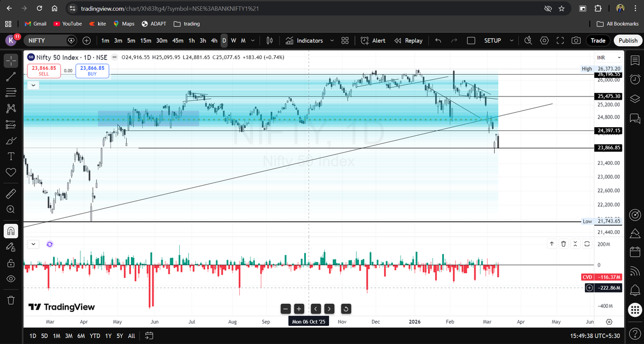644x344 pixels.
Task: Expand the favorite indicators dropdown chevron
Action: pos(332,40)
